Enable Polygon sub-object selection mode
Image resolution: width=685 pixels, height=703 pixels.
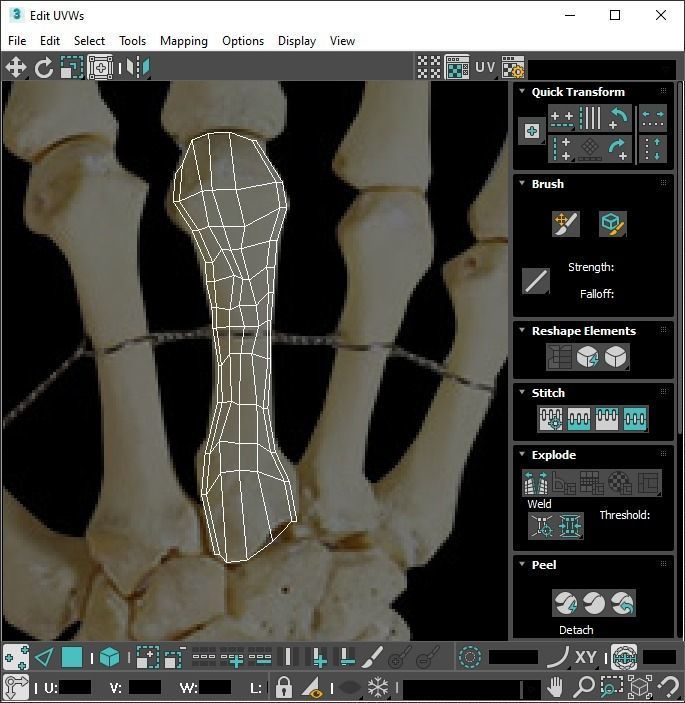tap(72, 658)
